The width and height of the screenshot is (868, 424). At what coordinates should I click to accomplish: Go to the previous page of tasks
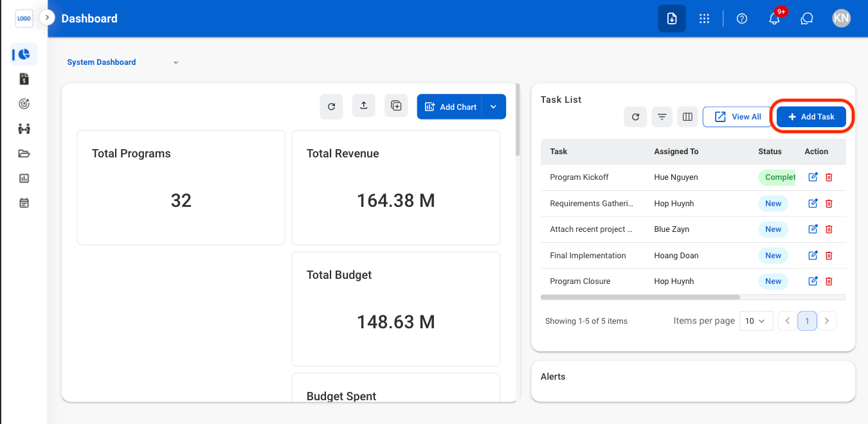point(788,321)
